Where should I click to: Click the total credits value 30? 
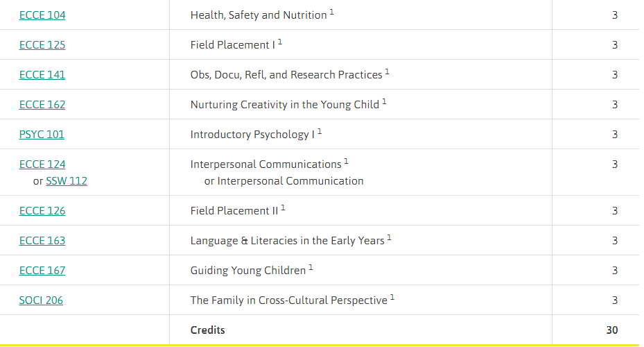click(x=611, y=330)
